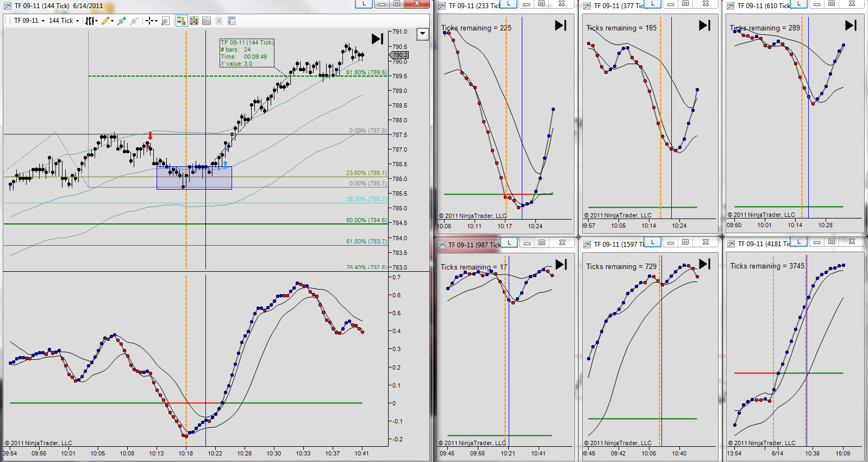Open the chart style bars dropdown

[91, 21]
